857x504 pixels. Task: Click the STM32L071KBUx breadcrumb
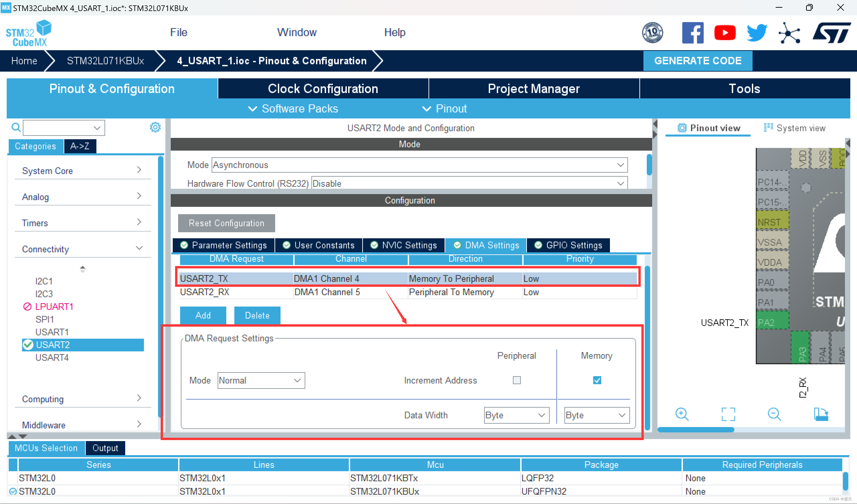105,61
